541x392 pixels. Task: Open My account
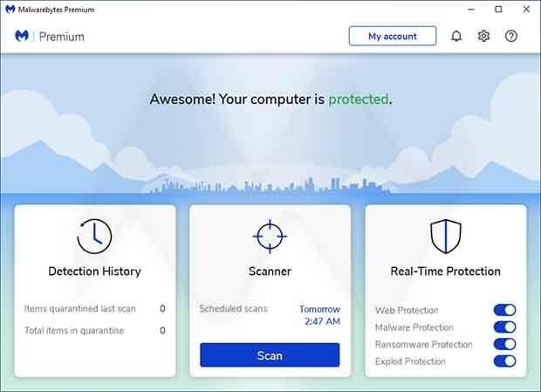tap(393, 36)
